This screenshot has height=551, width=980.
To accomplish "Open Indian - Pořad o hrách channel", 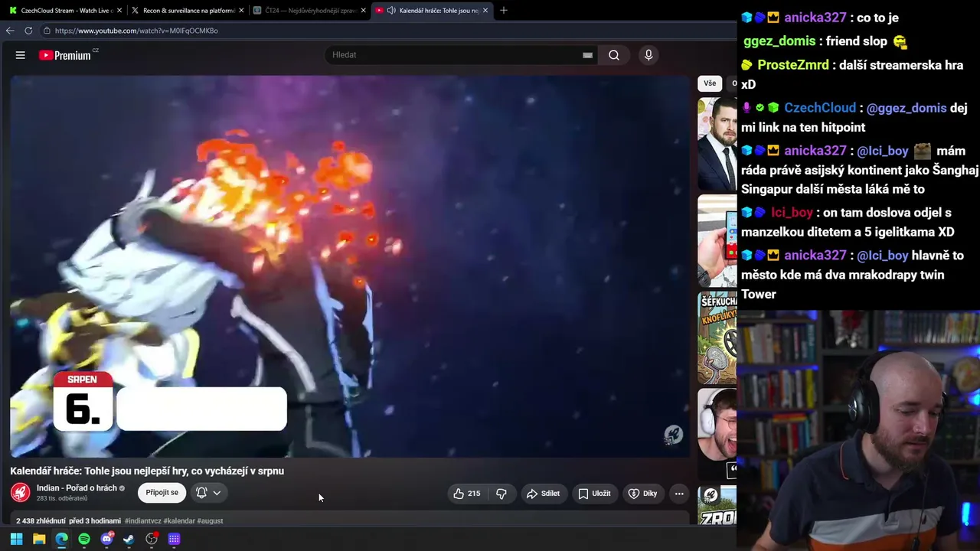I will (x=77, y=488).
